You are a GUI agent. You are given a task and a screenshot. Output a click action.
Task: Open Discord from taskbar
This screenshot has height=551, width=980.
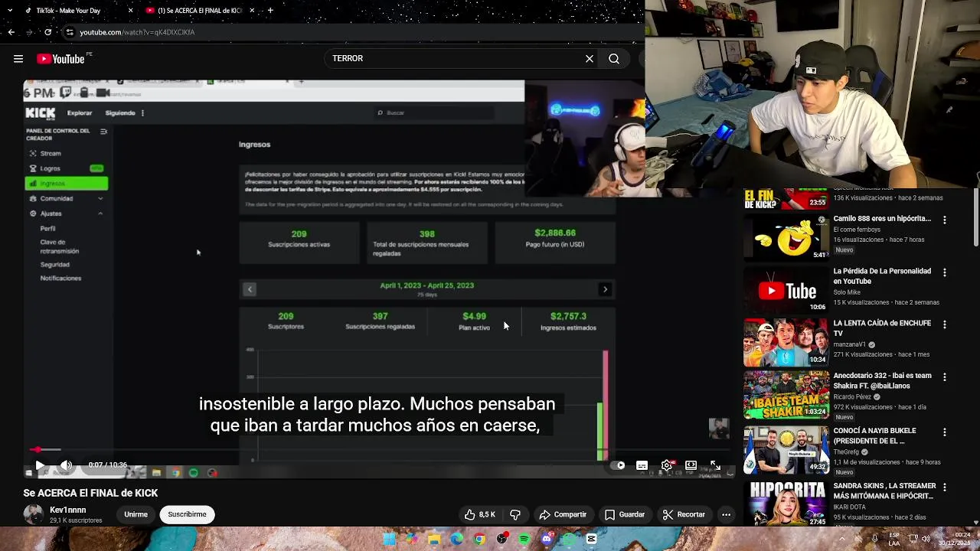tap(547, 539)
